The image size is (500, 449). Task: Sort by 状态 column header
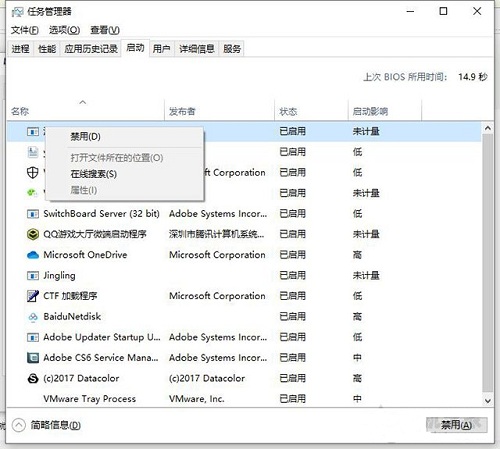312,111
